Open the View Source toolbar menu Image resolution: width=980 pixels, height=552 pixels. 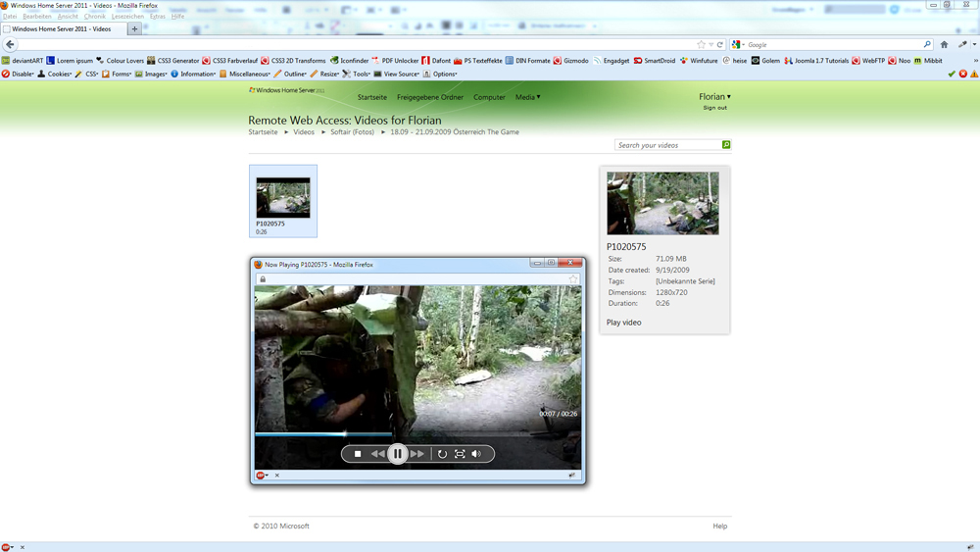point(397,74)
